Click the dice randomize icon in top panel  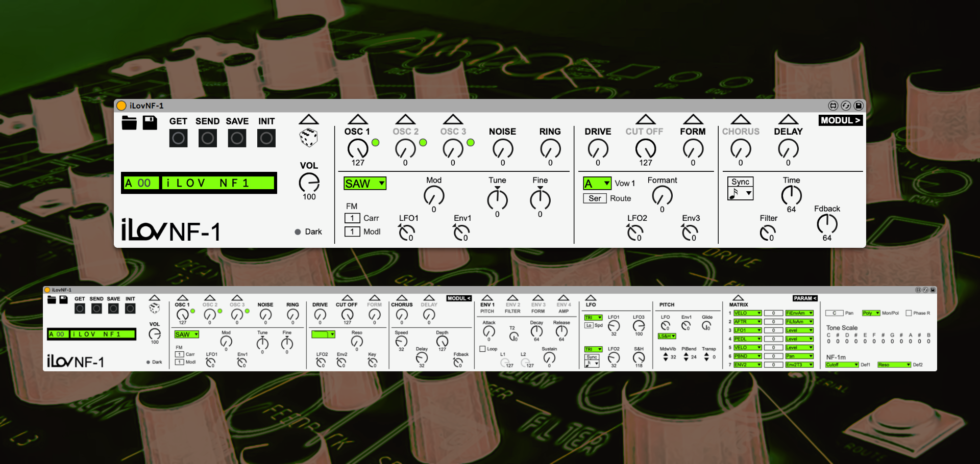[x=308, y=138]
